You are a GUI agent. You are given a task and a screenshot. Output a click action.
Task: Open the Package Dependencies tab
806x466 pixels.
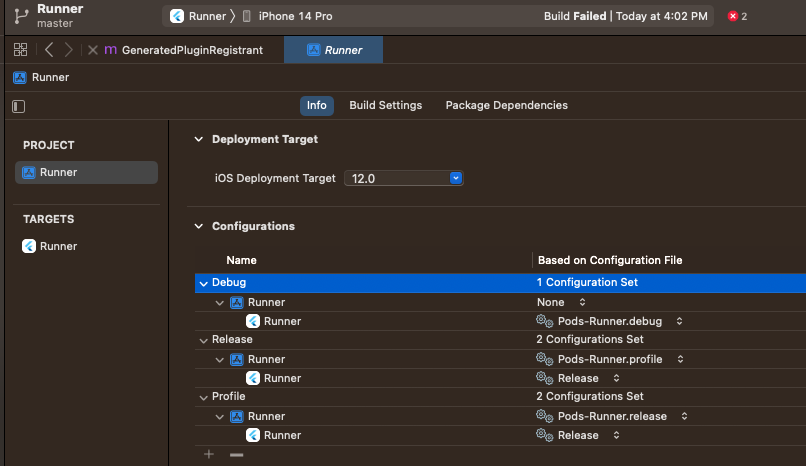click(x=506, y=105)
